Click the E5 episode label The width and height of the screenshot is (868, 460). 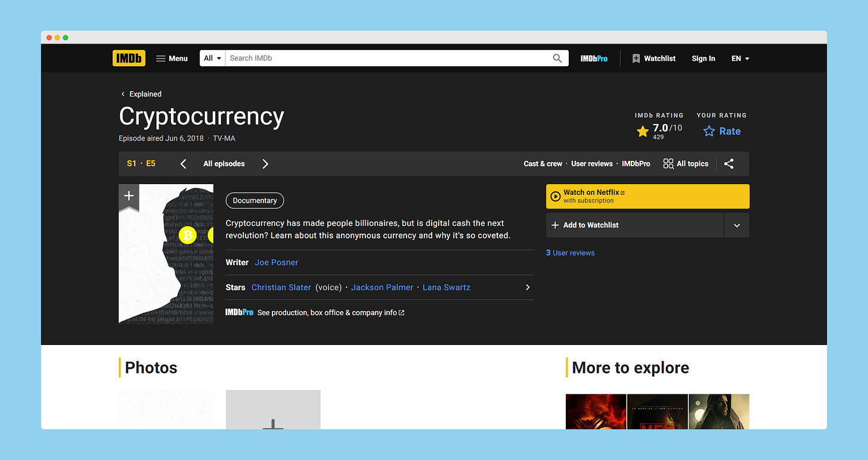151,164
